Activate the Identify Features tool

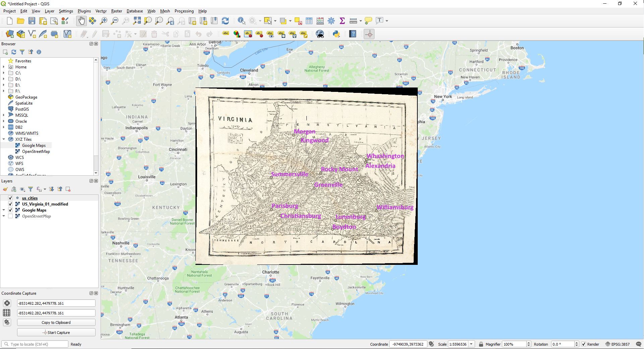pos(241,21)
